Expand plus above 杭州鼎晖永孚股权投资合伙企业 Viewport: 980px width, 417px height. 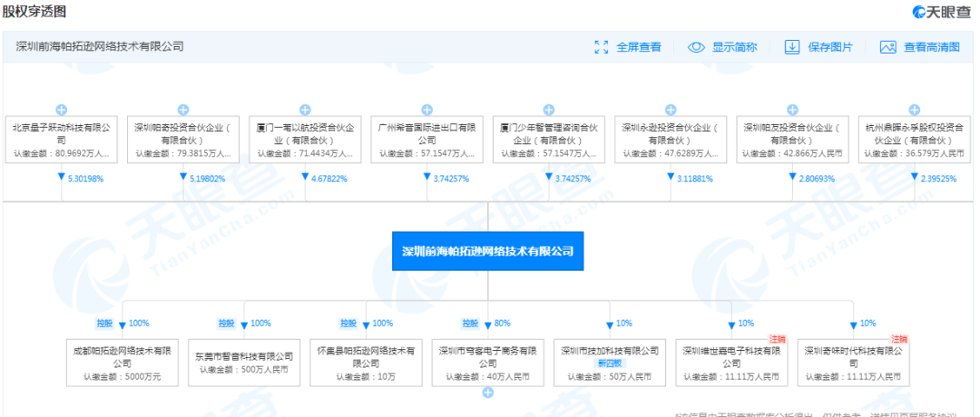(915, 110)
